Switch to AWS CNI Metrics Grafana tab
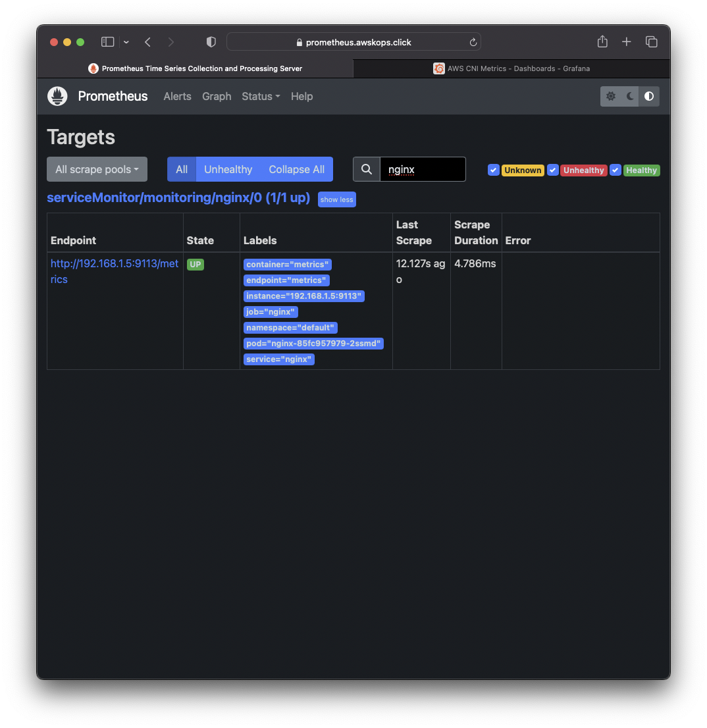Screen dimensions: 707x728 coord(511,68)
